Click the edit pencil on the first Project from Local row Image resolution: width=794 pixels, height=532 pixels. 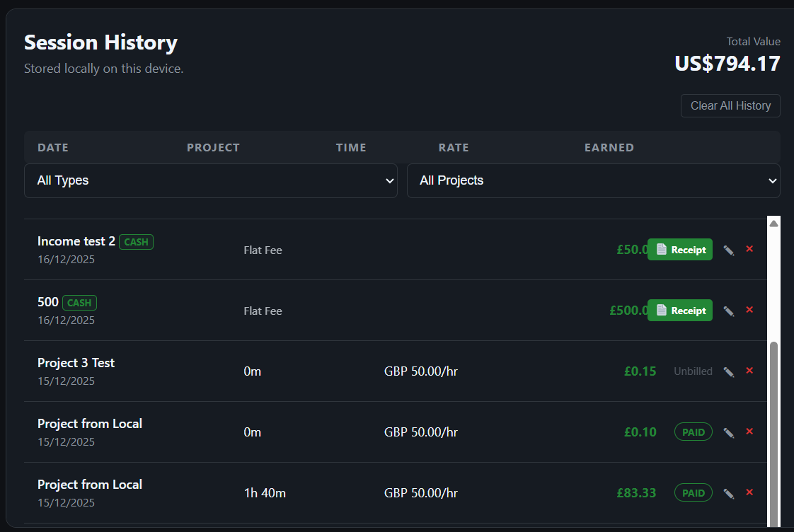(729, 432)
